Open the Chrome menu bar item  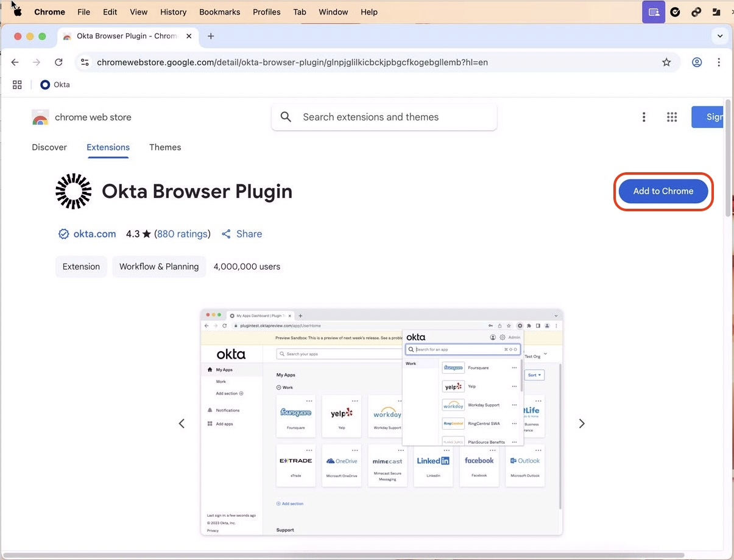click(49, 12)
